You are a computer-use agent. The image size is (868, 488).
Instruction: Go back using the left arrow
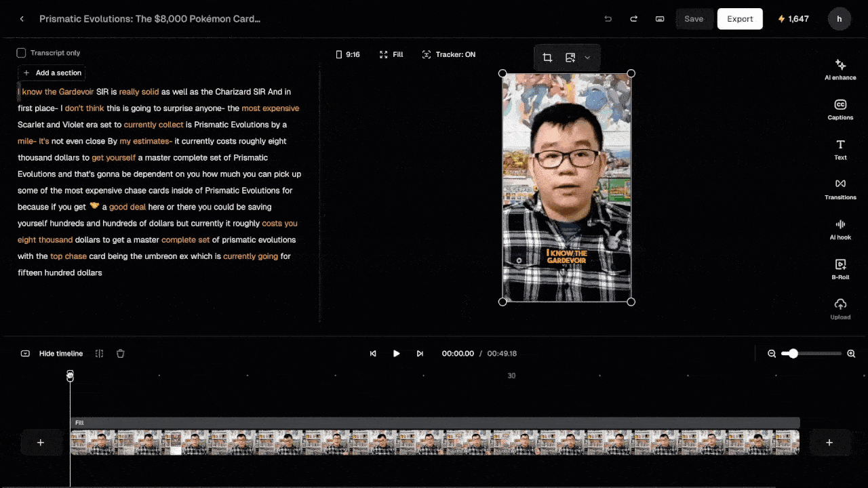tap(22, 19)
